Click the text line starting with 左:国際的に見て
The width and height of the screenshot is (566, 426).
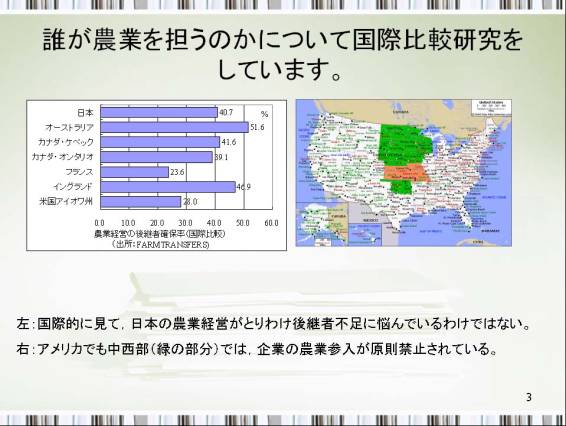point(273,323)
